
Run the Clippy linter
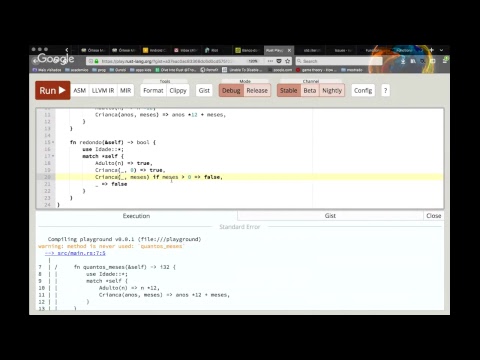pos(178,90)
